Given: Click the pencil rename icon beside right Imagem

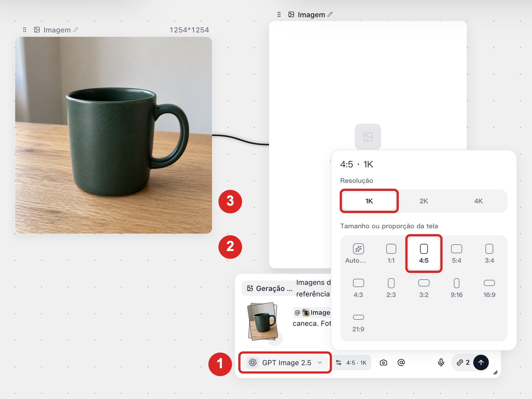Looking at the screenshot, I should pos(330,14).
